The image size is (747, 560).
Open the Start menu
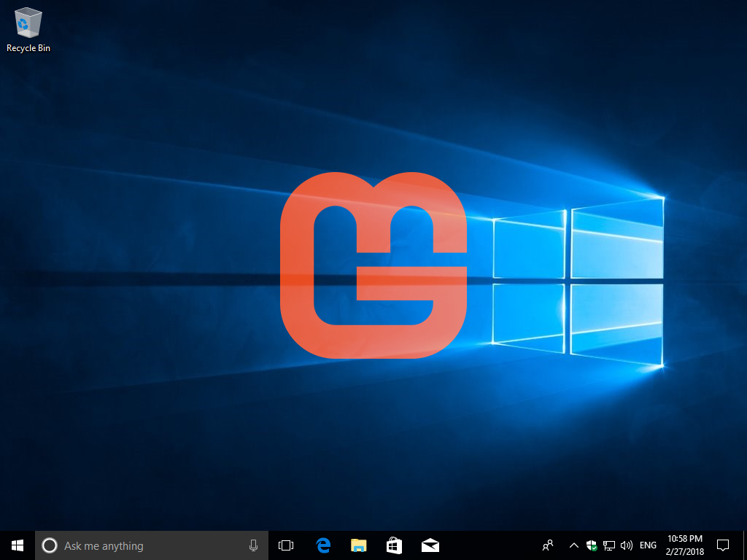coord(17,545)
